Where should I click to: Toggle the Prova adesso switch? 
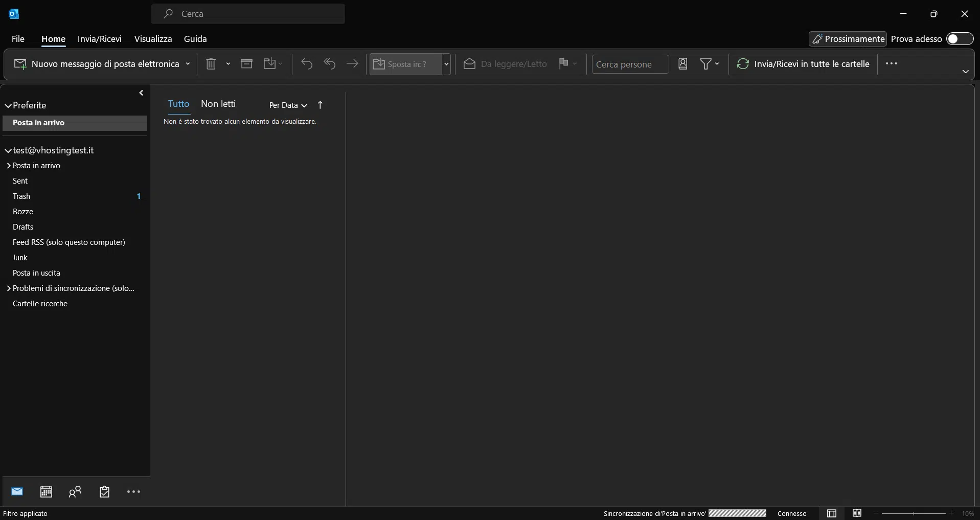coord(960,39)
